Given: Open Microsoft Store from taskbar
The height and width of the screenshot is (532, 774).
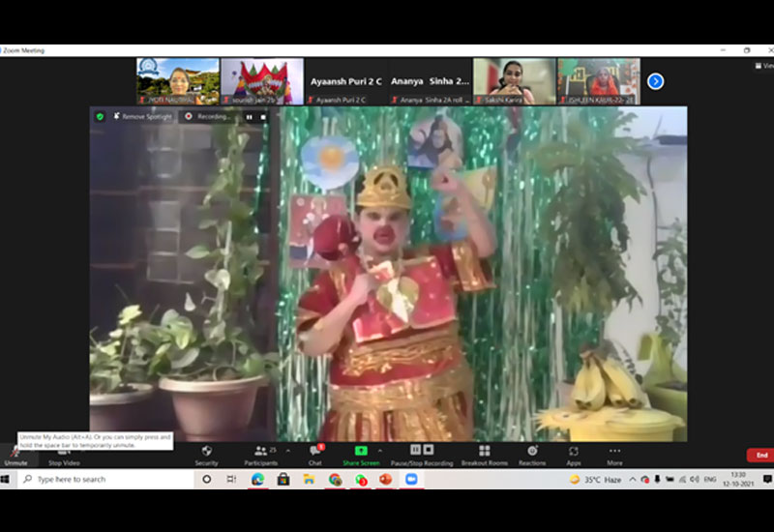Looking at the screenshot, I should point(283,479).
